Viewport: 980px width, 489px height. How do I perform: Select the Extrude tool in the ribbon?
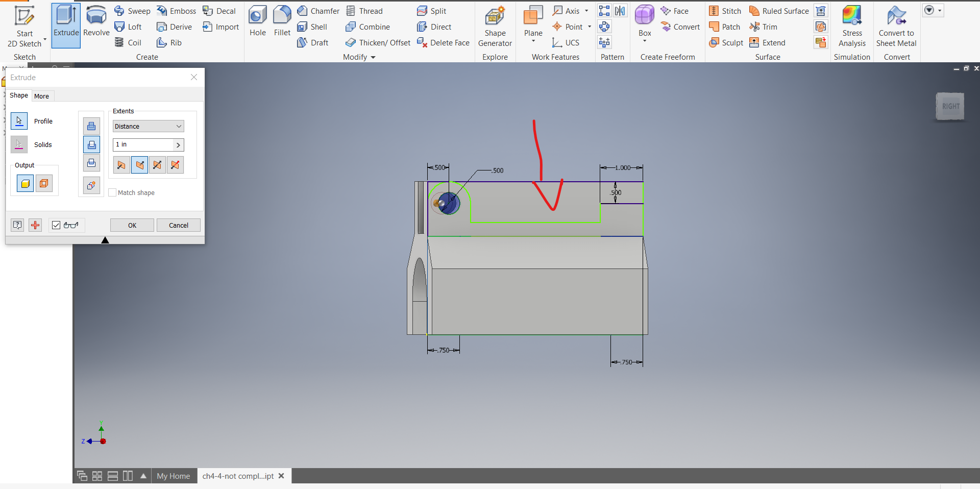(x=66, y=25)
